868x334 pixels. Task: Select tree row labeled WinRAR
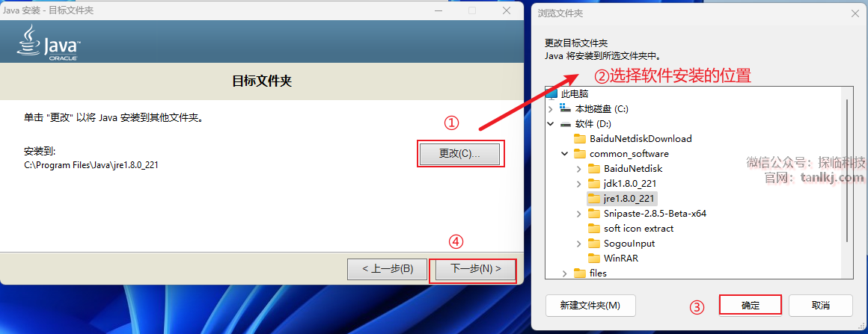614,259
